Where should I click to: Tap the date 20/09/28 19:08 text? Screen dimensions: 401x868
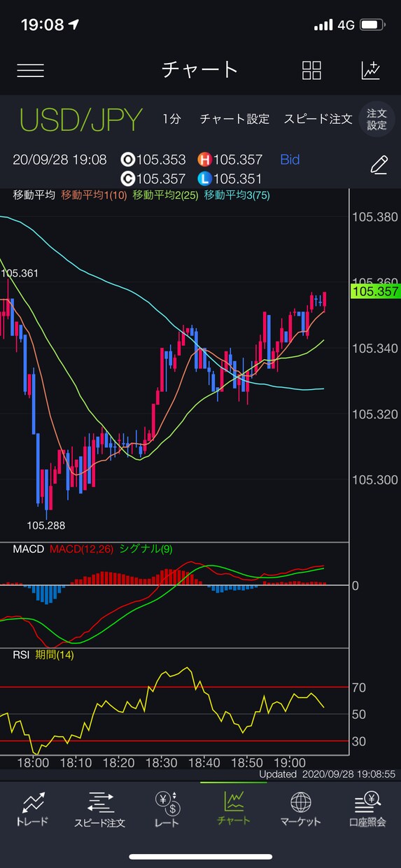[59, 160]
